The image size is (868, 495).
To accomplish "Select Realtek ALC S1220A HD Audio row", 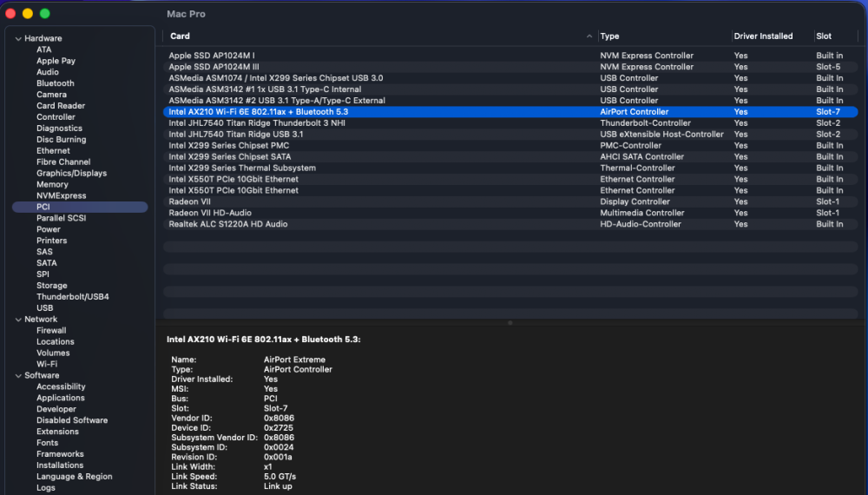I will pos(510,224).
